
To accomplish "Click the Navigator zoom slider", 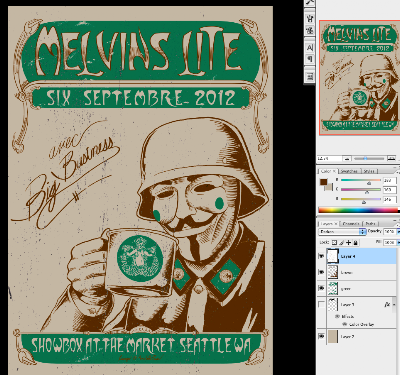I will pos(368,159).
